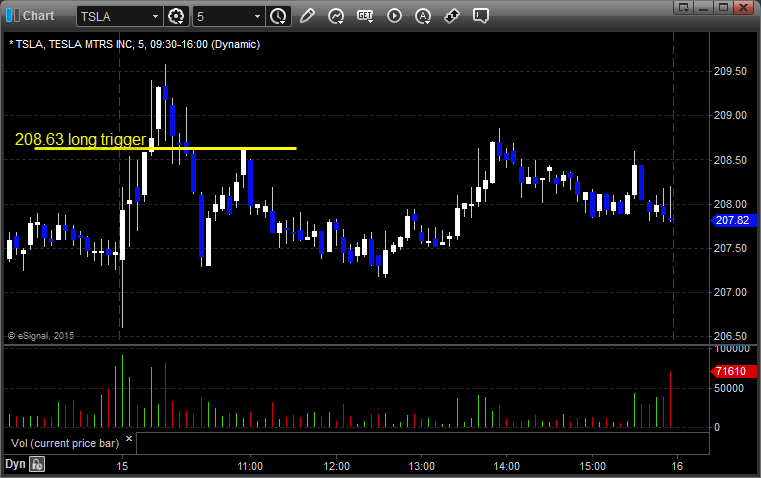Select the 208.63 long trigger text label
Screen dimensions: 761x478
point(80,139)
